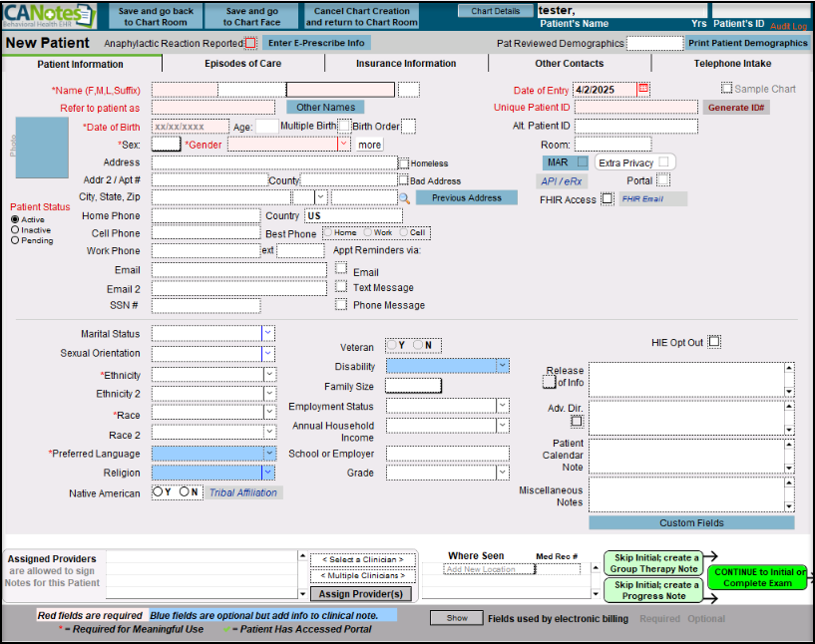Open the Preferred Language dropdown
Viewport: 815px width, 644px height.
tap(268, 453)
